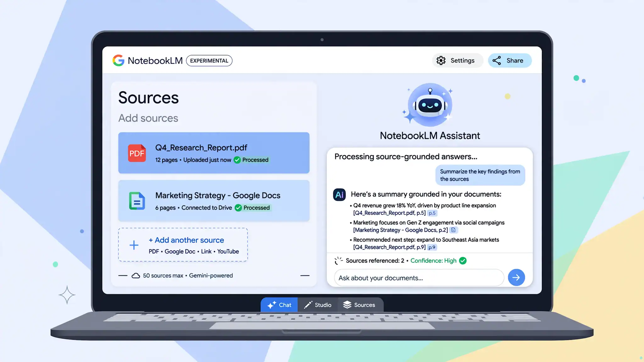Click the layers icon on Sources tab
The height and width of the screenshot is (362, 644).
click(347, 305)
